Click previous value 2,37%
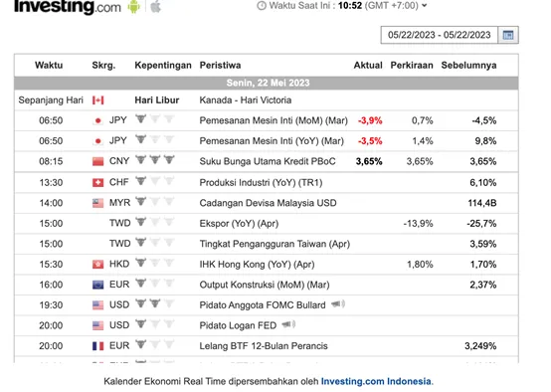The width and height of the screenshot is (551, 392). (483, 285)
